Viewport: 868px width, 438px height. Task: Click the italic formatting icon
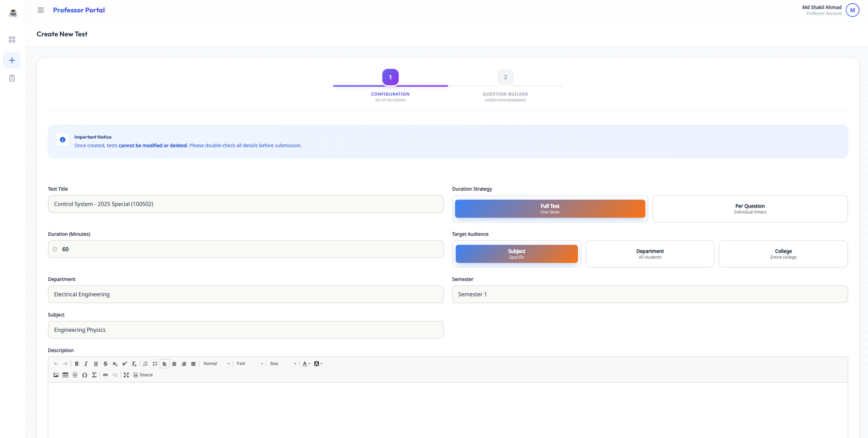(86, 364)
